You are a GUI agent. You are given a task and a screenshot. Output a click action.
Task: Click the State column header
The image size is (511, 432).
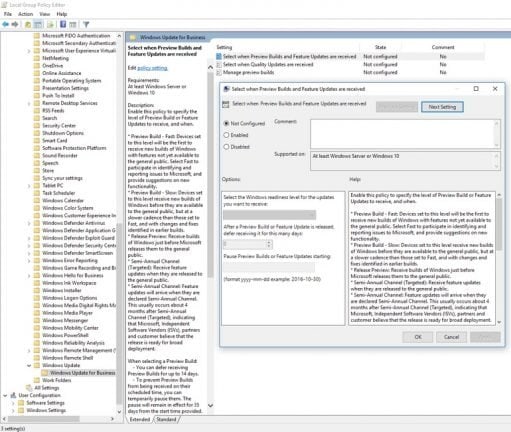(x=380, y=47)
